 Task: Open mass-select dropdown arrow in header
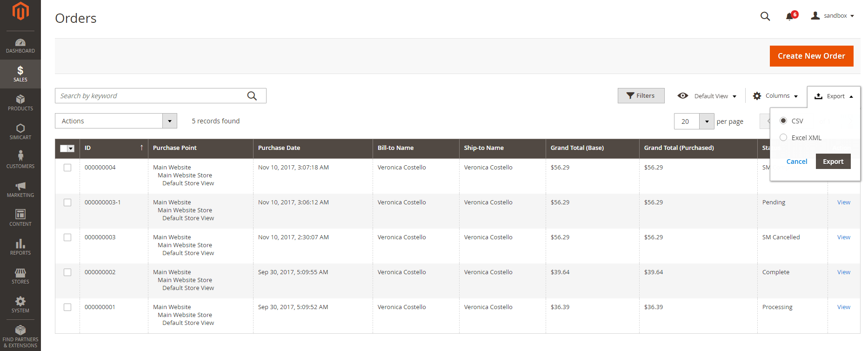click(x=71, y=148)
